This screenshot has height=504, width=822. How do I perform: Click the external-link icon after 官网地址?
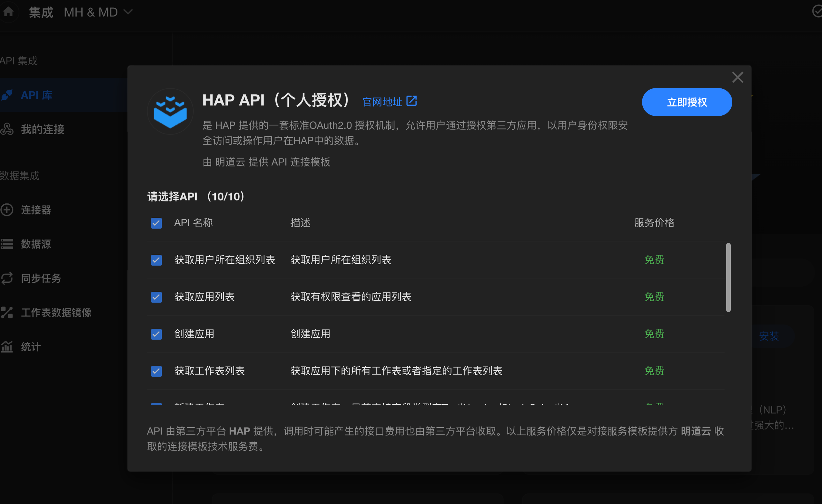pyautogui.click(x=412, y=101)
